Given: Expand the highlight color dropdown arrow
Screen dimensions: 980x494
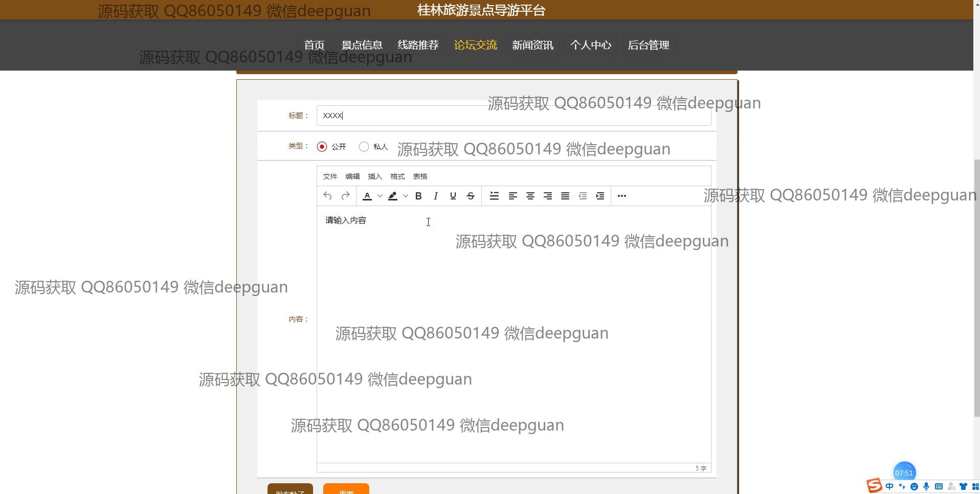Looking at the screenshot, I should coord(406,196).
